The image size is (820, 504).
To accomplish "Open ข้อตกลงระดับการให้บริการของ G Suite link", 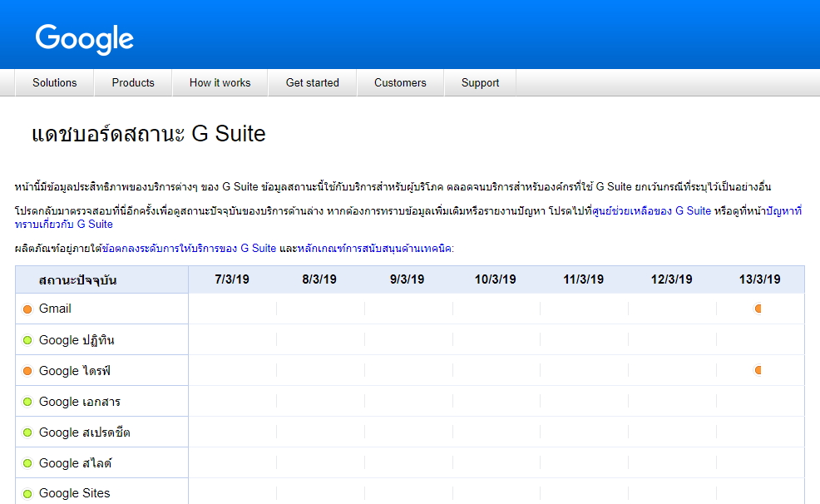I will point(189,249).
